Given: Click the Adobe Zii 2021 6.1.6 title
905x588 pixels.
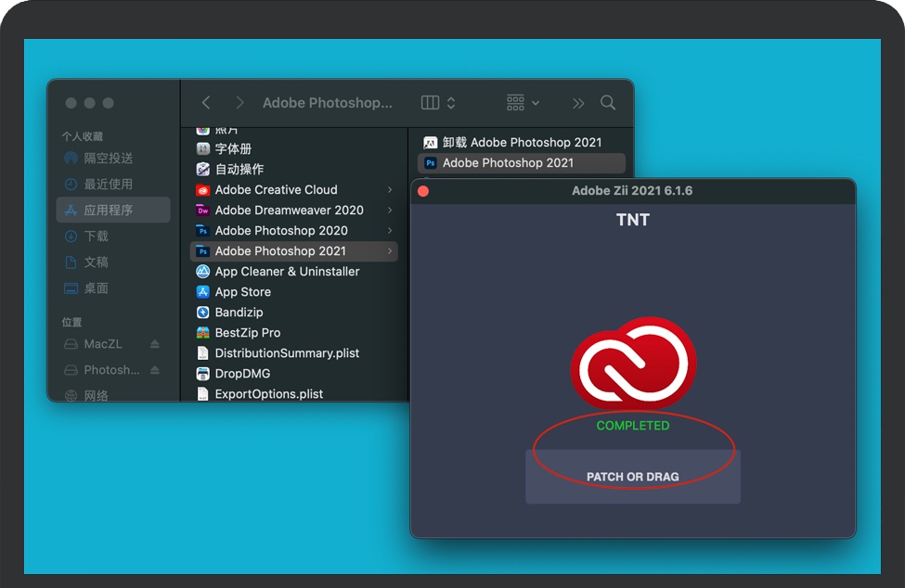Looking at the screenshot, I should click(x=632, y=191).
